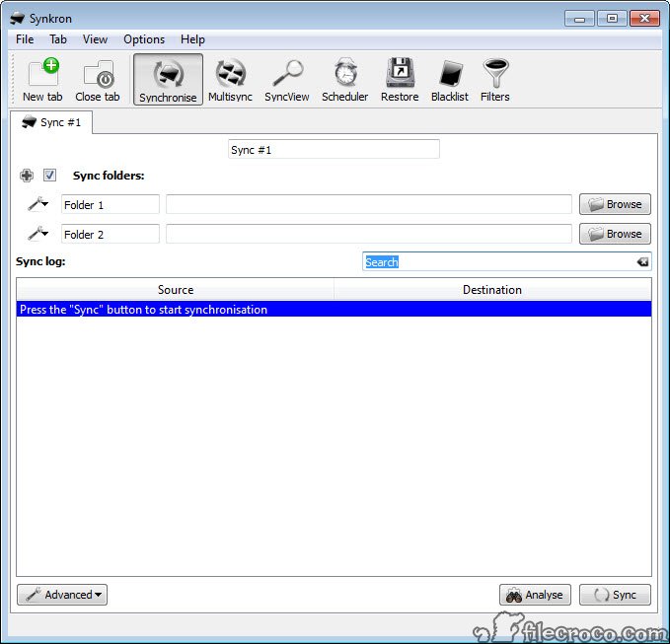The width and height of the screenshot is (670, 644).
Task: Click the Sync #1 tab name field
Action: click(334, 150)
